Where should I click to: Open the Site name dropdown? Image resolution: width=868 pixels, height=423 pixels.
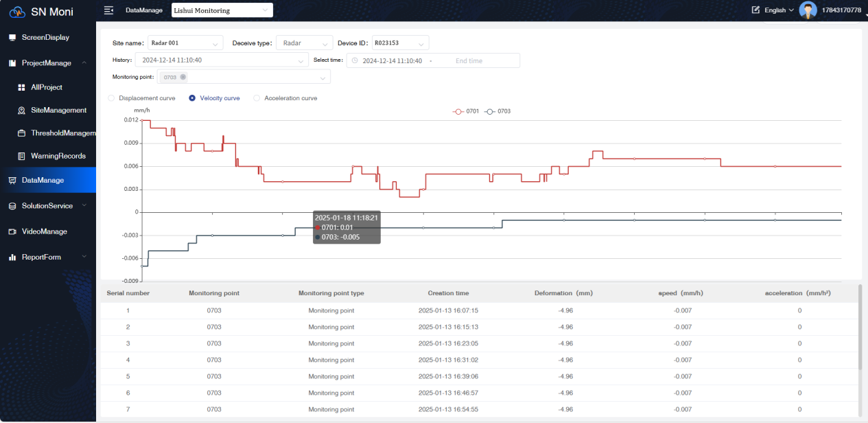[185, 43]
